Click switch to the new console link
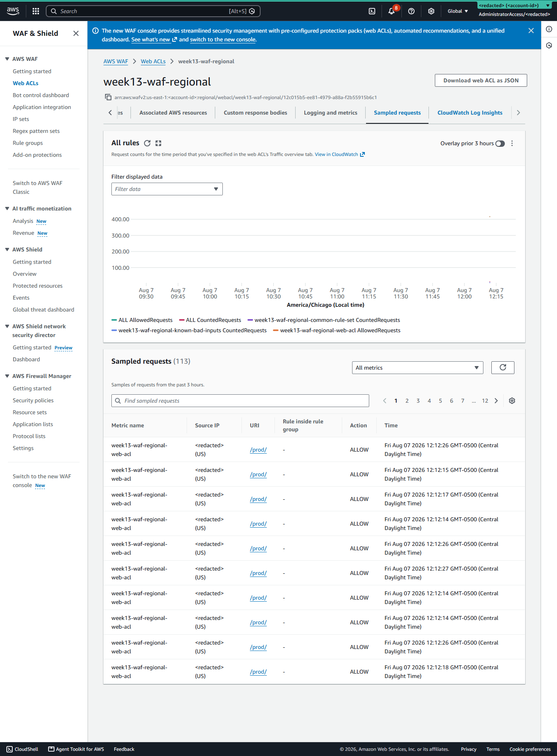Viewport: 557px width, 756px height. click(223, 39)
